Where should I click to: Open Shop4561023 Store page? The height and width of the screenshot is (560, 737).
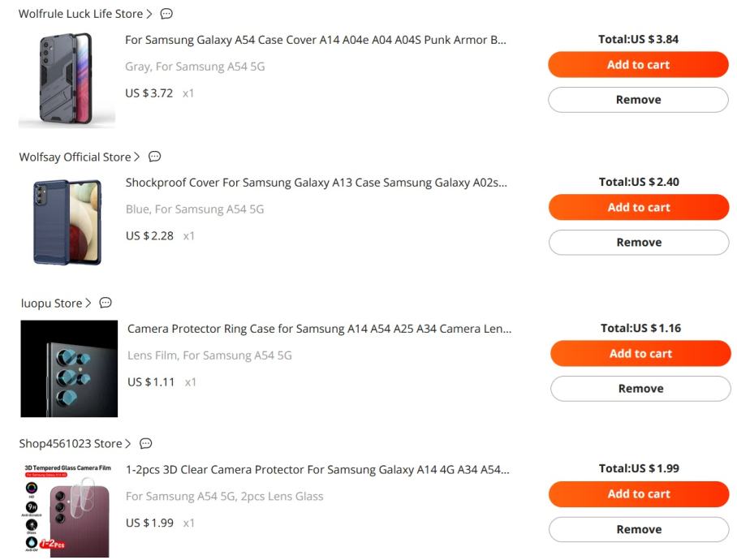coord(71,444)
